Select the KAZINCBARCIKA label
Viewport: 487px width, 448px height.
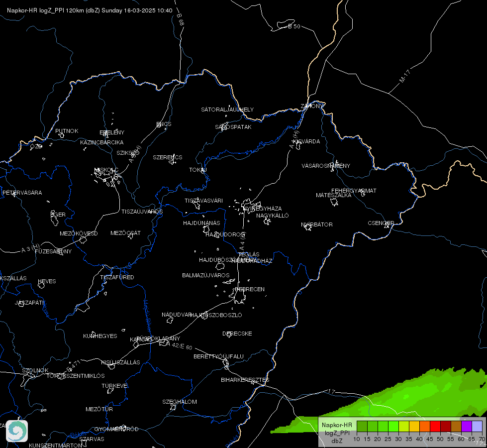tap(102, 142)
